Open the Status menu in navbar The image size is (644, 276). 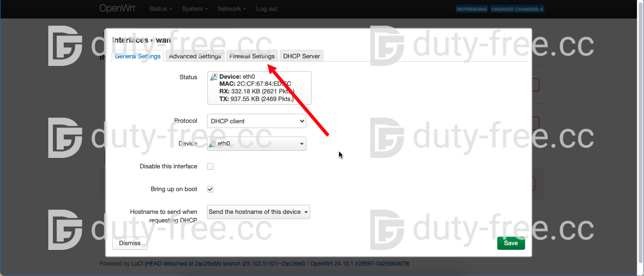pyautogui.click(x=161, y=9)
